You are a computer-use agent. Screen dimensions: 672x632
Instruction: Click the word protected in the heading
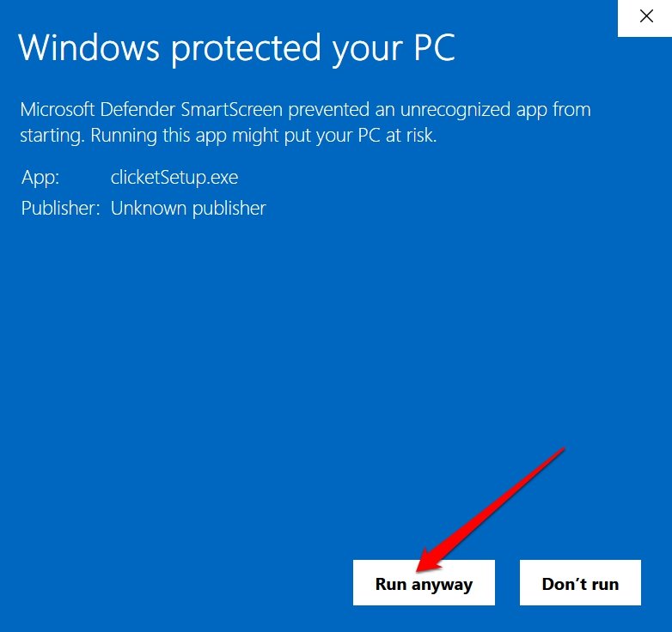[247, 49]
